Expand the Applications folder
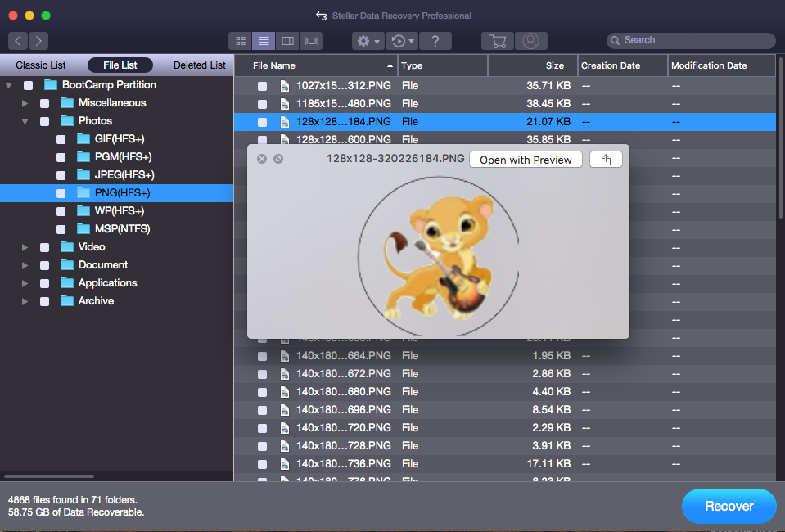The width and height of the screenshot is (785, 532). 25,284
